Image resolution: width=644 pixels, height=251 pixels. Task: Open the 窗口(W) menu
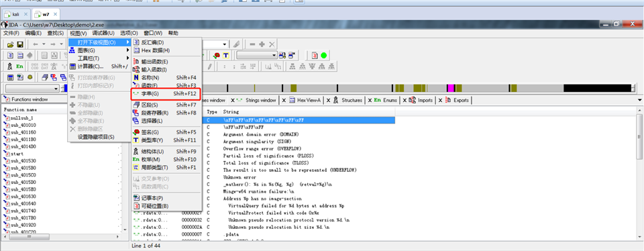[x=153, y=33]
